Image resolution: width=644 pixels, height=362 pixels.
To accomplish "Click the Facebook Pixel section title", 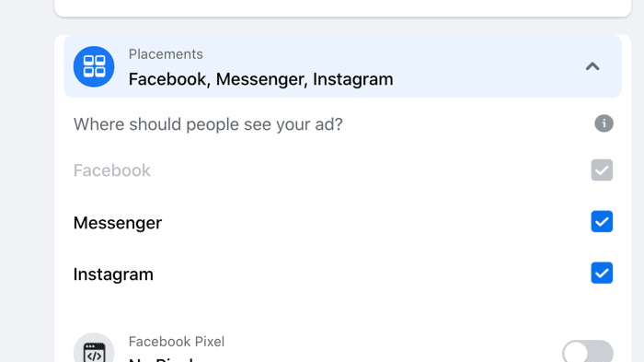I will point(177,342).
